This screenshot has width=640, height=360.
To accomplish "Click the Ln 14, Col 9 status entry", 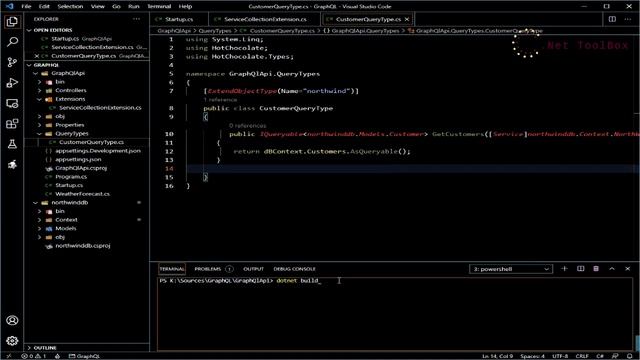I will (x=497, y=356).
